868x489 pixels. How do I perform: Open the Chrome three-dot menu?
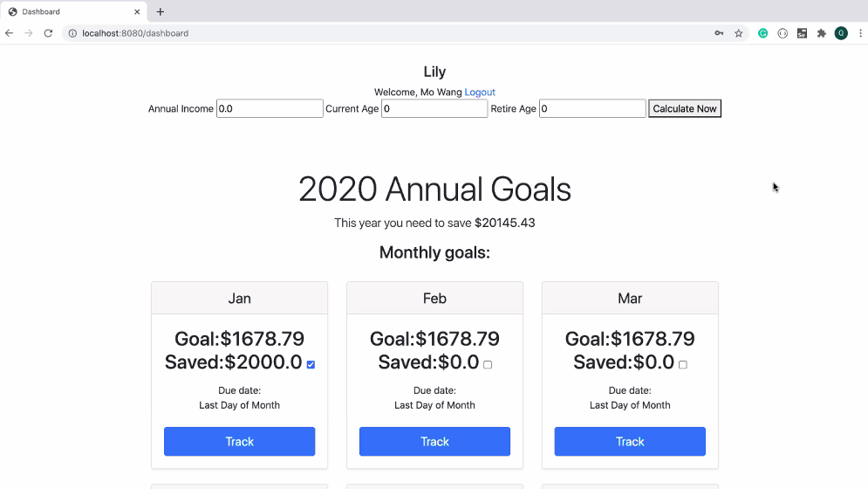(859, 33)
